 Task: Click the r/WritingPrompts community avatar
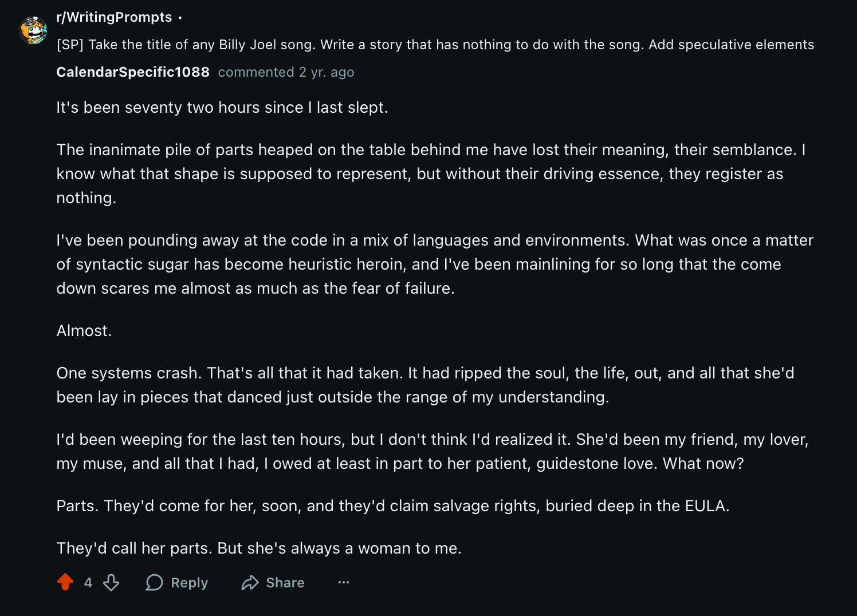pos(33,30)
